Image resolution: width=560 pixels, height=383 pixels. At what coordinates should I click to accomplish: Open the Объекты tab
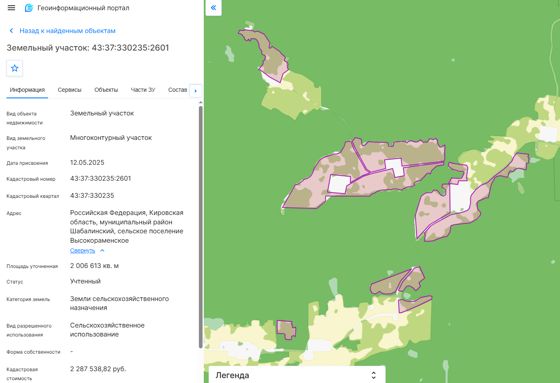point(106,90)
